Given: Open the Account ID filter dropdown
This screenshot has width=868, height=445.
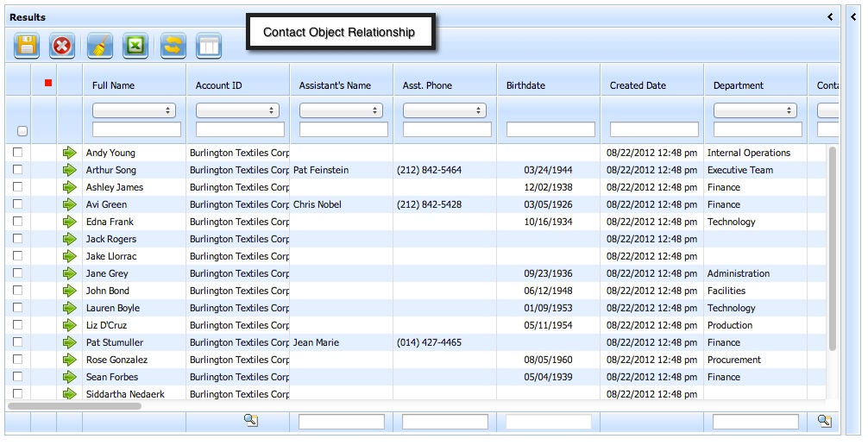Looking at the screenshot, I should coord(237,110).
